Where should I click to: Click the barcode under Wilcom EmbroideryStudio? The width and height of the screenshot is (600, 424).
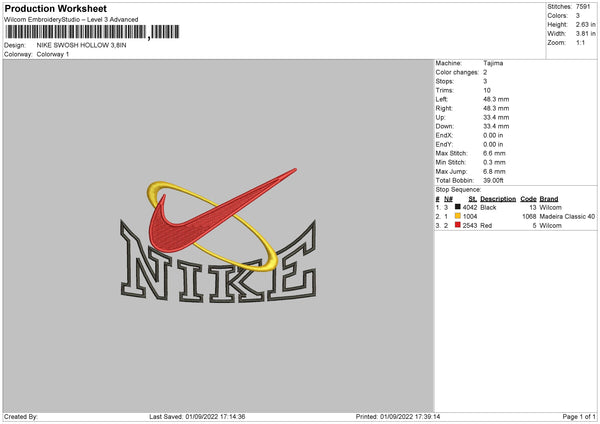pos(92,32)
